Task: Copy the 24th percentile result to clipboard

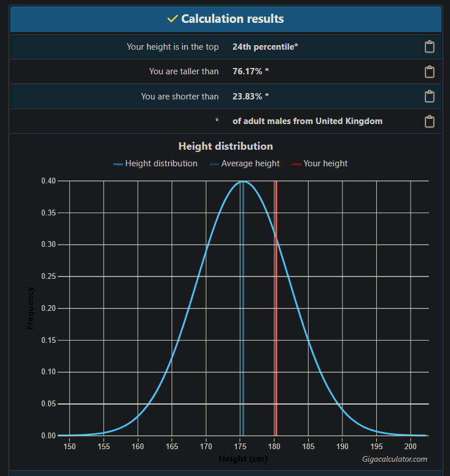Action: [x=429, y=47]
